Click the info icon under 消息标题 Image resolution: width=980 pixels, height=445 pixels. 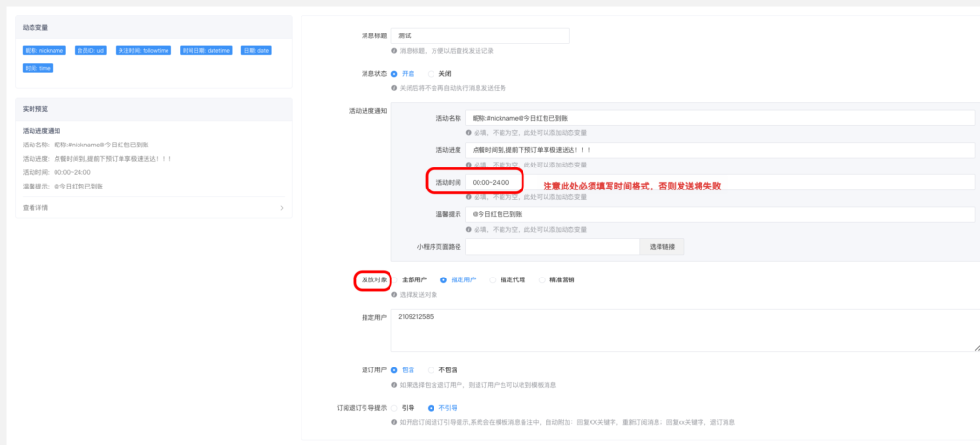394,51
